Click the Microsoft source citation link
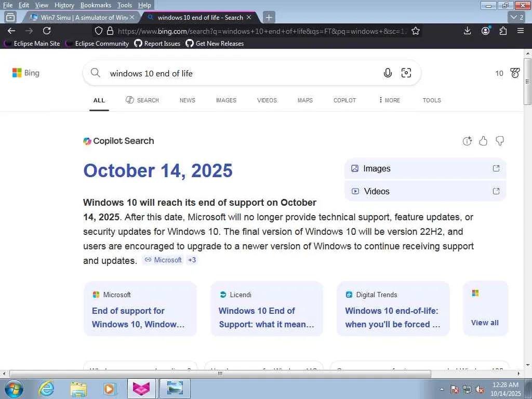Screen dimensions: 532x399 tap(163, 260)
